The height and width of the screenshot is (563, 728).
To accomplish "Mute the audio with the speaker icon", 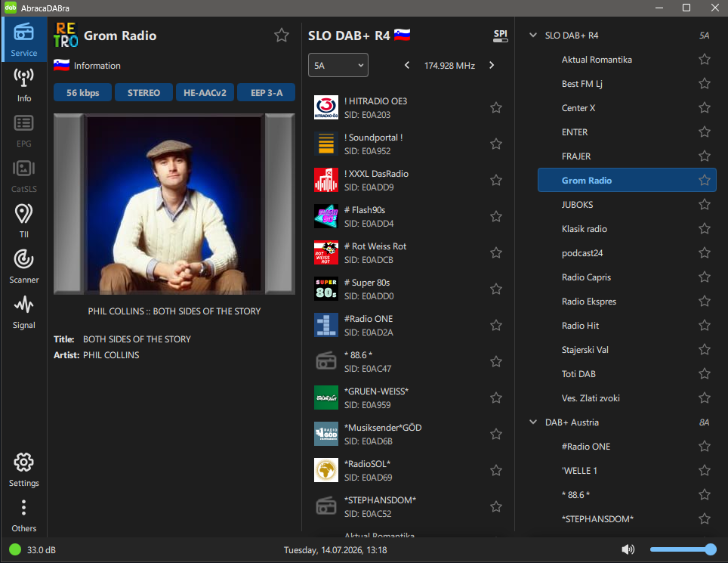I will click(628, 549).
